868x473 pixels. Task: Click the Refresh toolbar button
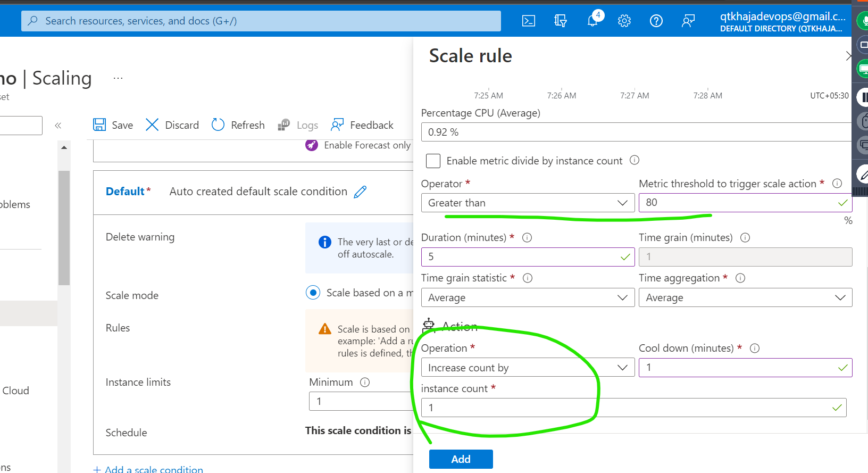click(238, 125)
